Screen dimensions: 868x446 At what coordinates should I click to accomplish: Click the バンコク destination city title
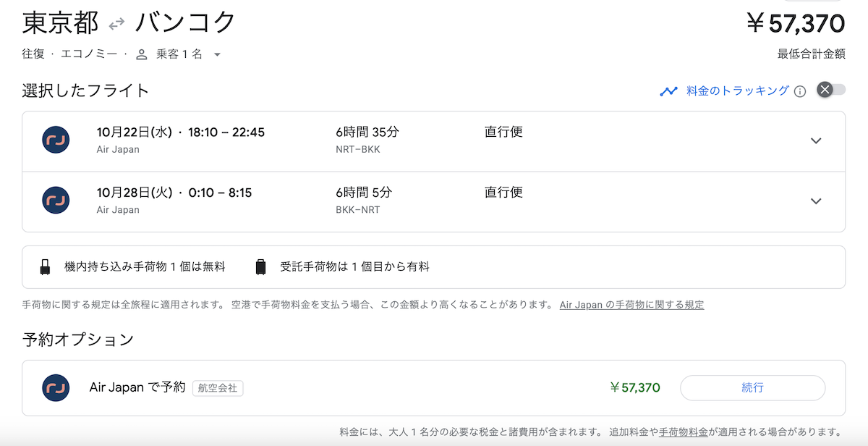(185, 23)
